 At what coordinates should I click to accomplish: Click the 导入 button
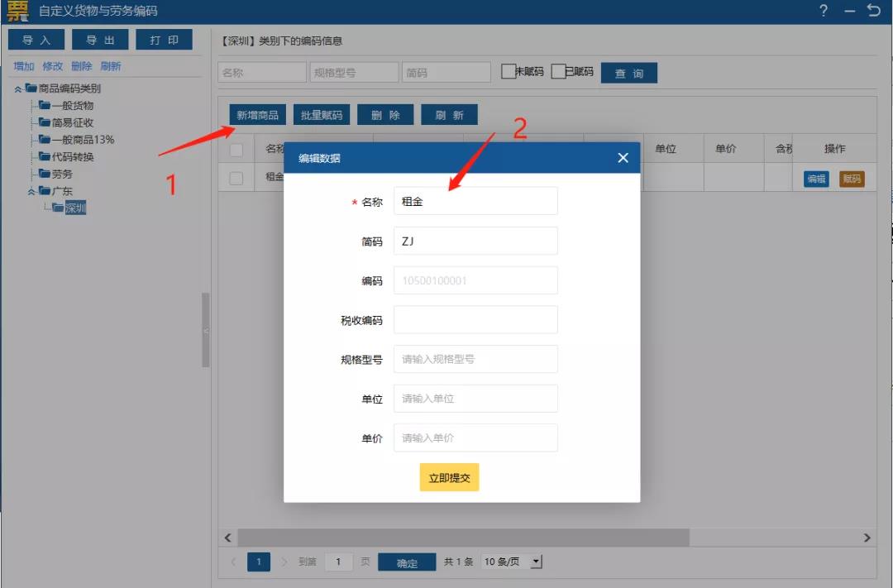[36, 40]
